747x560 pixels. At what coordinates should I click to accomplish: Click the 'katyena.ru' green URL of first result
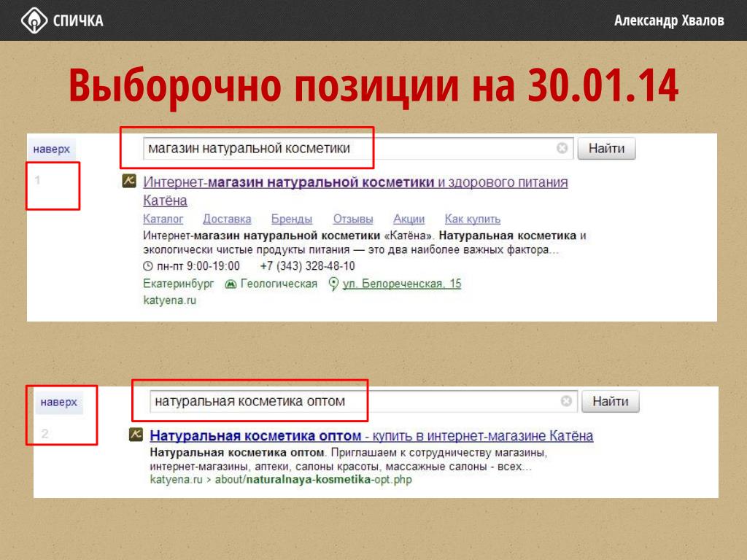pyautogui.click(x=169, y=300)
